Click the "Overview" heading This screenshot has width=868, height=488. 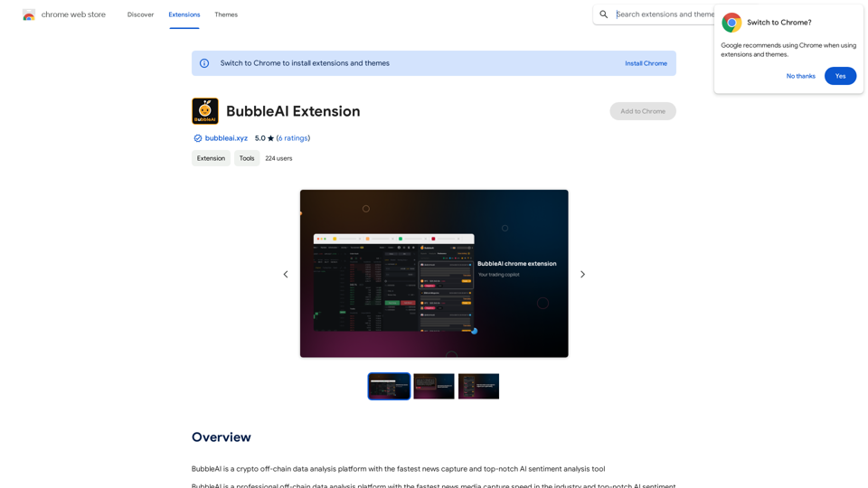click(x=221, y=437)
